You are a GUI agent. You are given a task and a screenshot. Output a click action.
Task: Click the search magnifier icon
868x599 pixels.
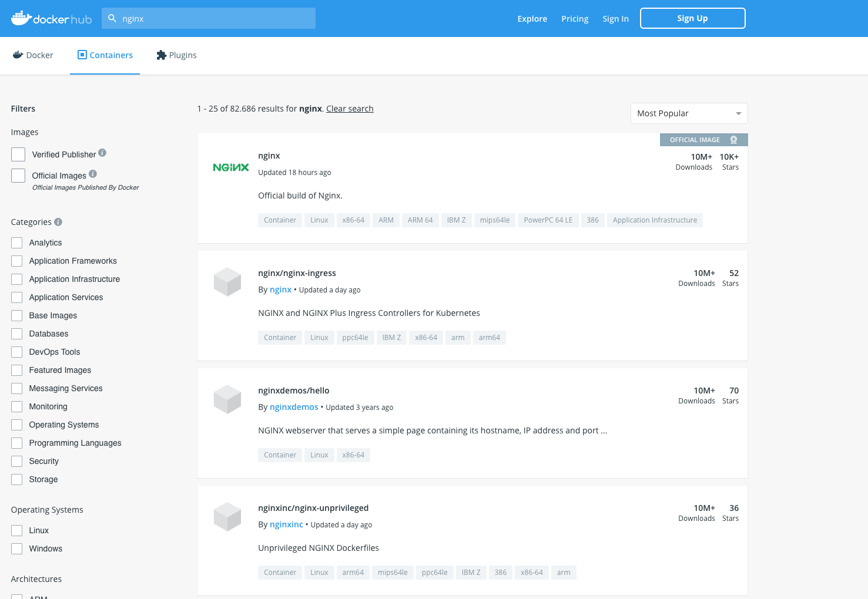point(112,18)
